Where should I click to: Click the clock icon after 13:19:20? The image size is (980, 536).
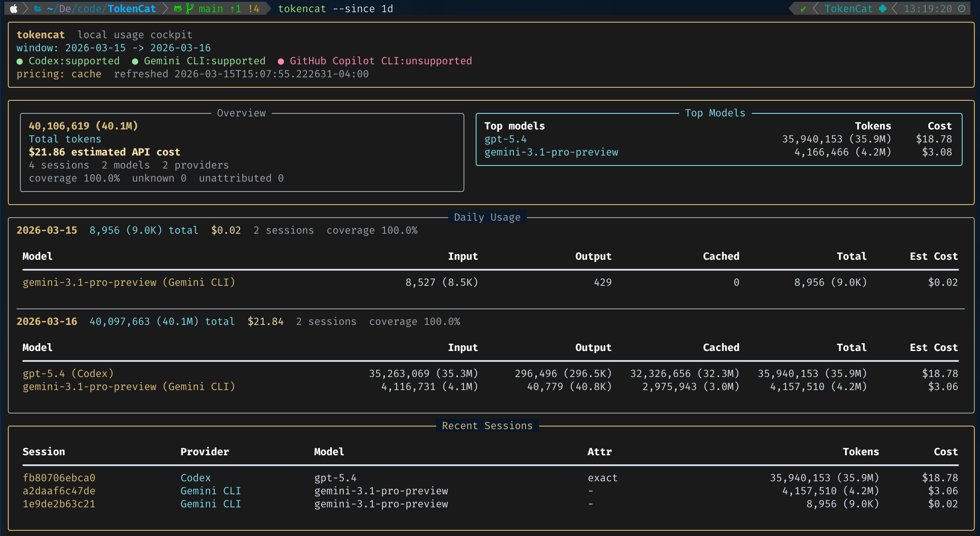[x=962, y=9]
